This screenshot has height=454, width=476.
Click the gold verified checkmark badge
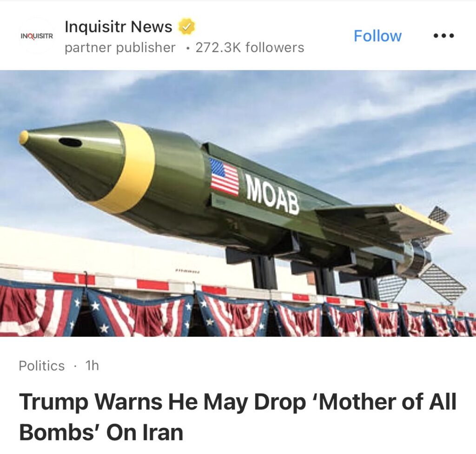(186, 26)
